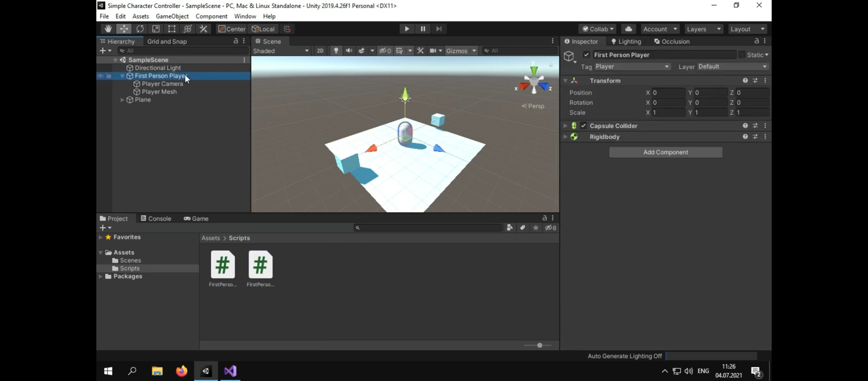
Task: Search Project assets by type
Action: point(510,228)
